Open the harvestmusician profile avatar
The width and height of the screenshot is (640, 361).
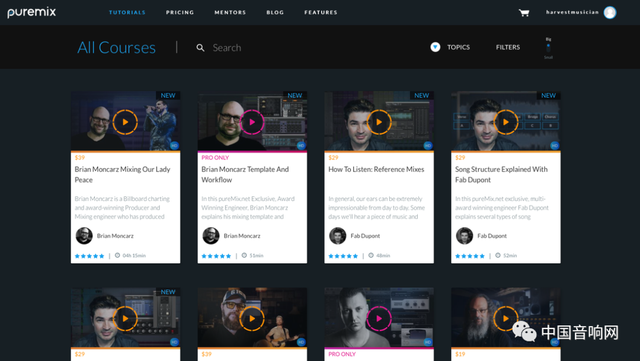(x=610, y=13)
